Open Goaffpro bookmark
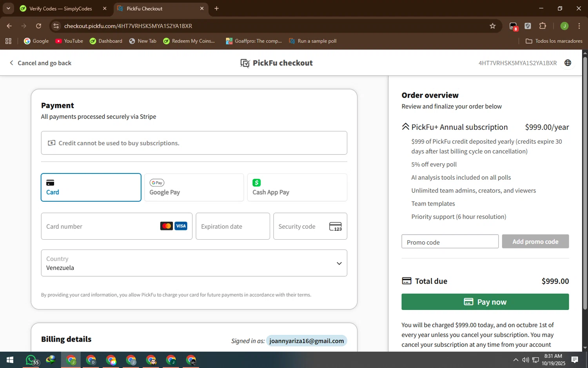The width and height of the screenshot is (588, 368). tap(254, 41)
